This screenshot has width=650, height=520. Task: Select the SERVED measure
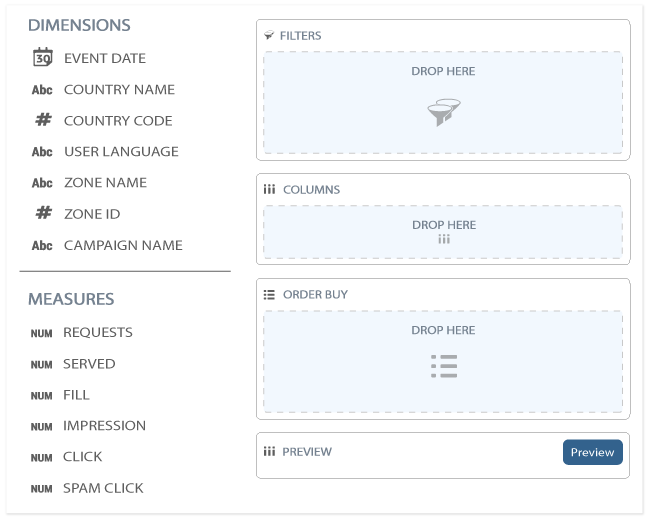point(89,364)
